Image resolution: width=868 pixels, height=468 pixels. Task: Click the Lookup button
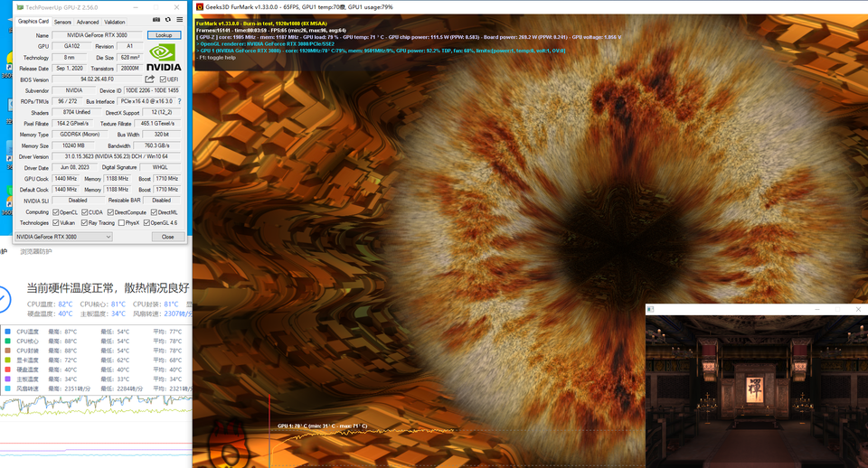pyautogui.click(x=164, y=35)
